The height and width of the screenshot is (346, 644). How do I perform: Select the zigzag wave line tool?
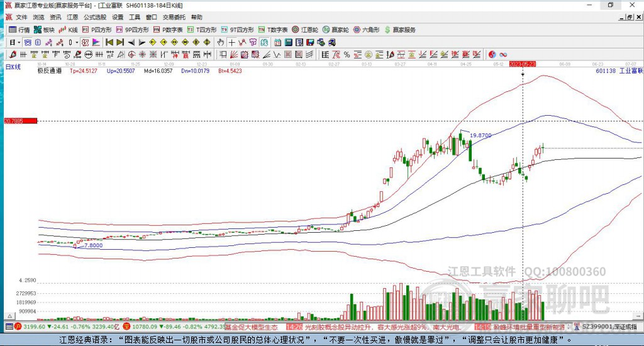point(277,55)
